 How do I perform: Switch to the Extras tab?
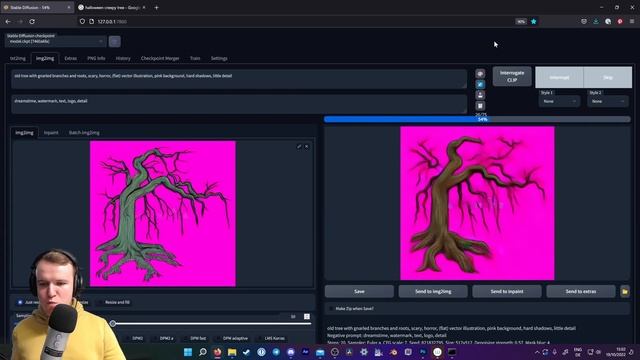tap(70, 58)
